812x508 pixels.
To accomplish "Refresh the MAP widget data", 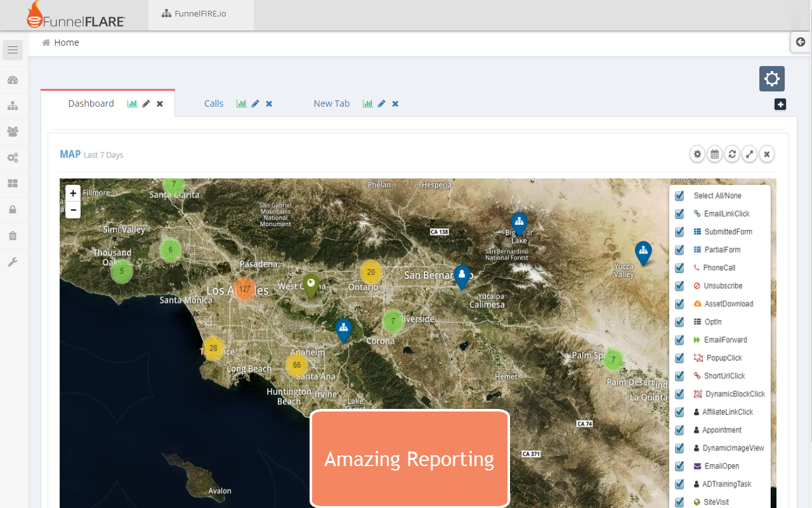I will pos(732,154).
